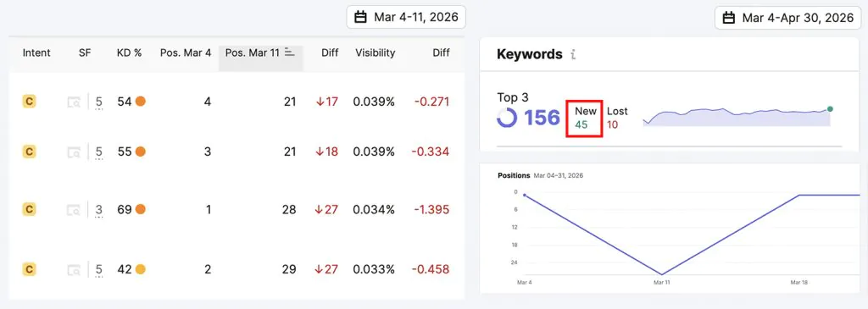The width and height of the screenshot is (868, 309).
Task: Click the orange difficulty dot next to 55
Action: coord(141,152)
